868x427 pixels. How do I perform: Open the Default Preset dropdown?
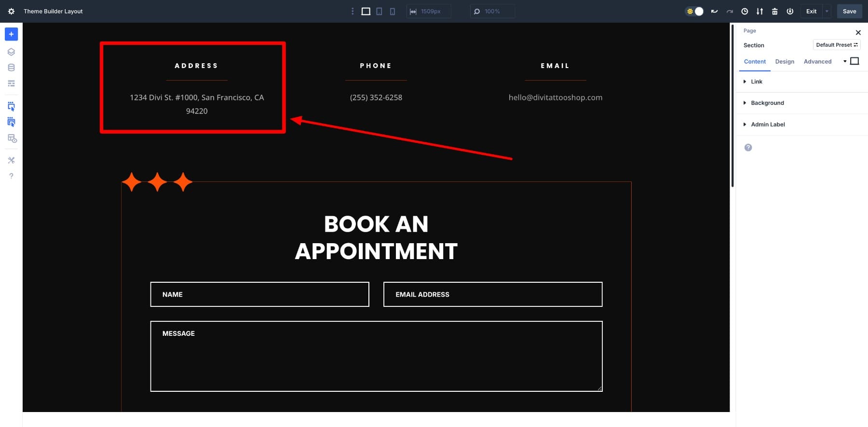[x=836, y=45]
